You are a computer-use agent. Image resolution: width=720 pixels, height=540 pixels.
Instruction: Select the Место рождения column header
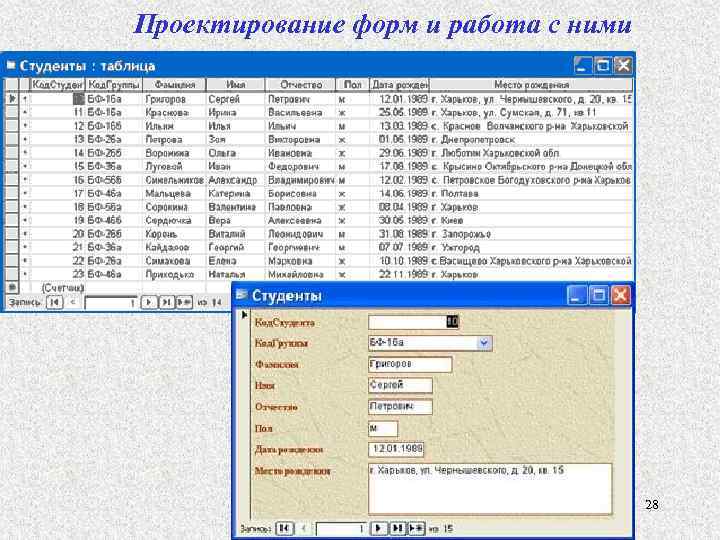coord(531,84)
